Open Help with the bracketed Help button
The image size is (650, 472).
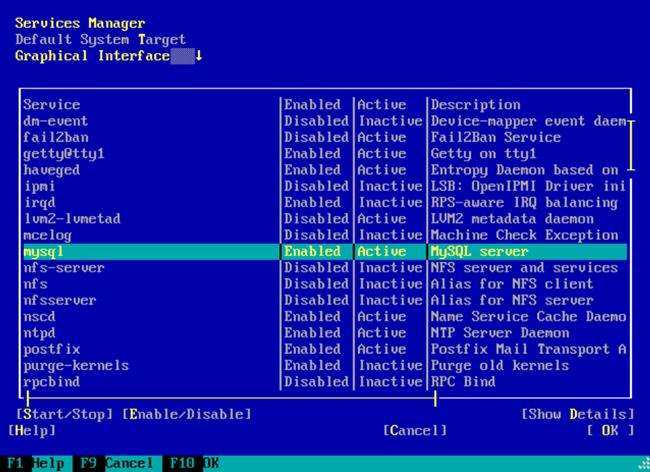32,430
